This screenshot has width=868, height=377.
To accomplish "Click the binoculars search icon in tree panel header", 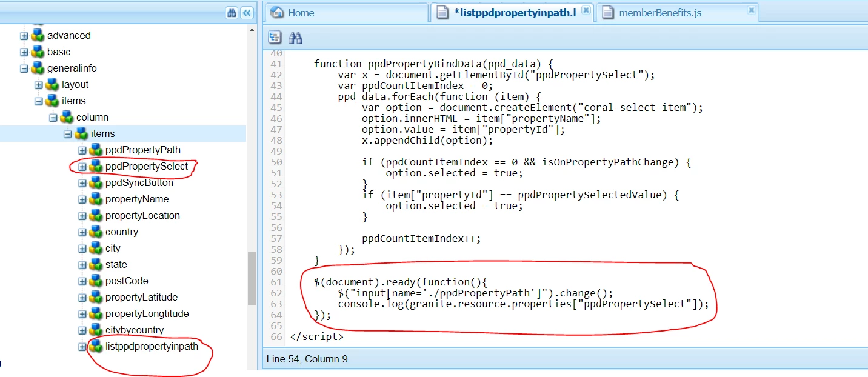I will pyautogui.click(x=232, y=13).
